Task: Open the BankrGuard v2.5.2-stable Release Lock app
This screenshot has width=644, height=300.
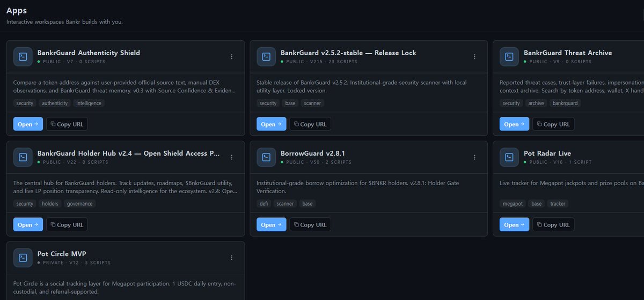Action: pos(271,124)
